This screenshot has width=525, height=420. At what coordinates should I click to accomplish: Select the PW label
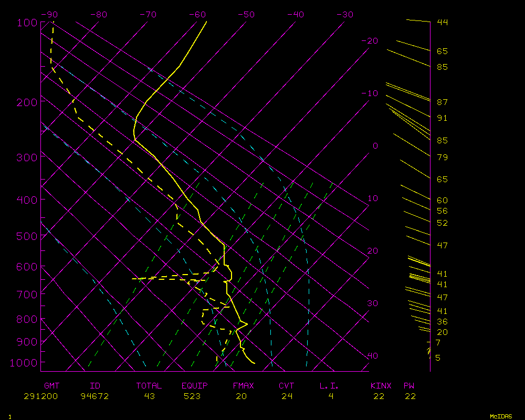coord(408,386)
